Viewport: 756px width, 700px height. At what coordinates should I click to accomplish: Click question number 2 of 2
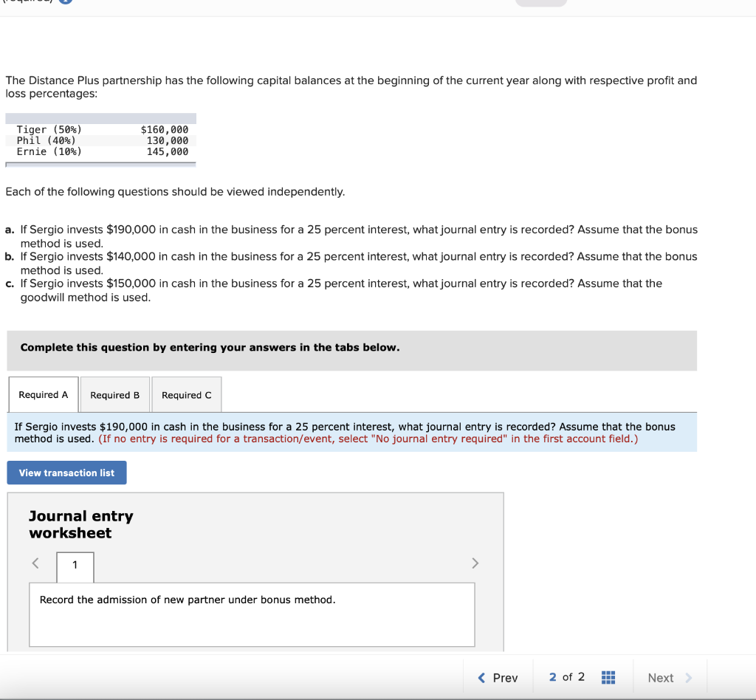[x=567, y=677]
